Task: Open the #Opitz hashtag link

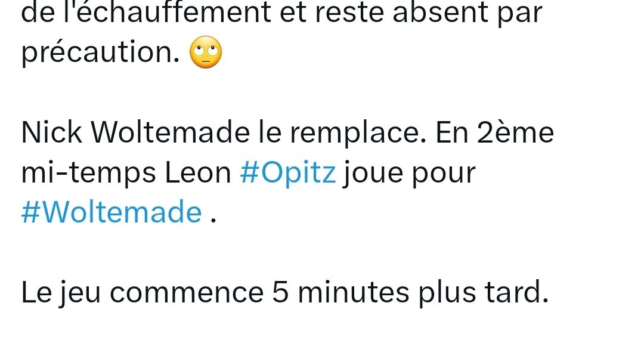Action: (288, 173)
